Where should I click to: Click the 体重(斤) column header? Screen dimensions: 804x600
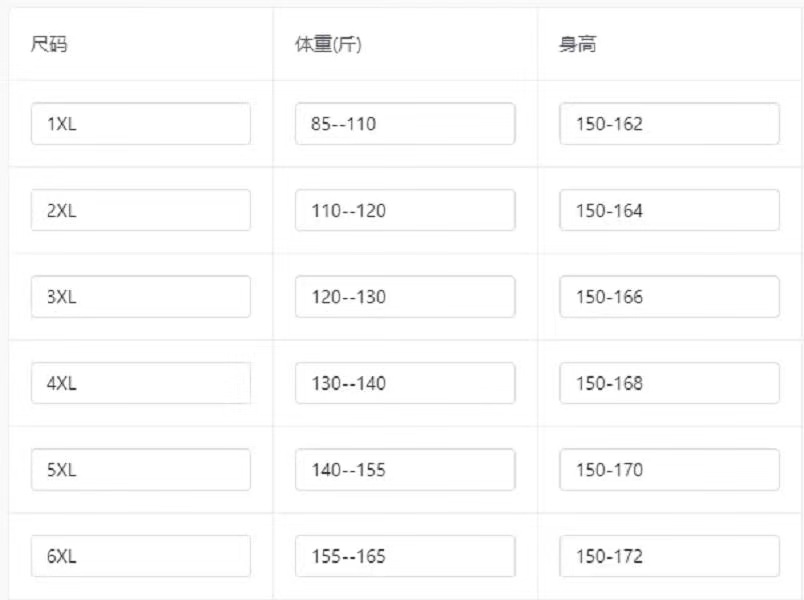click(x=328, y=46)
